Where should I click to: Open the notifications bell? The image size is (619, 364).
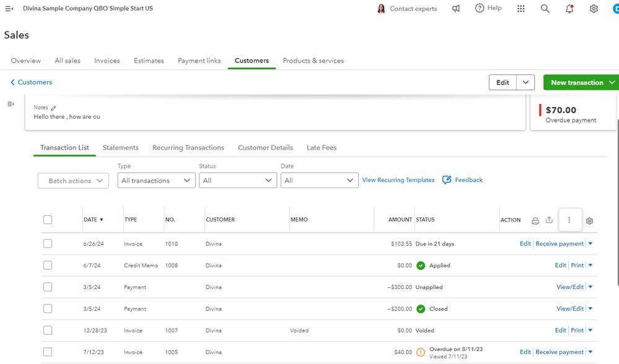569,9
